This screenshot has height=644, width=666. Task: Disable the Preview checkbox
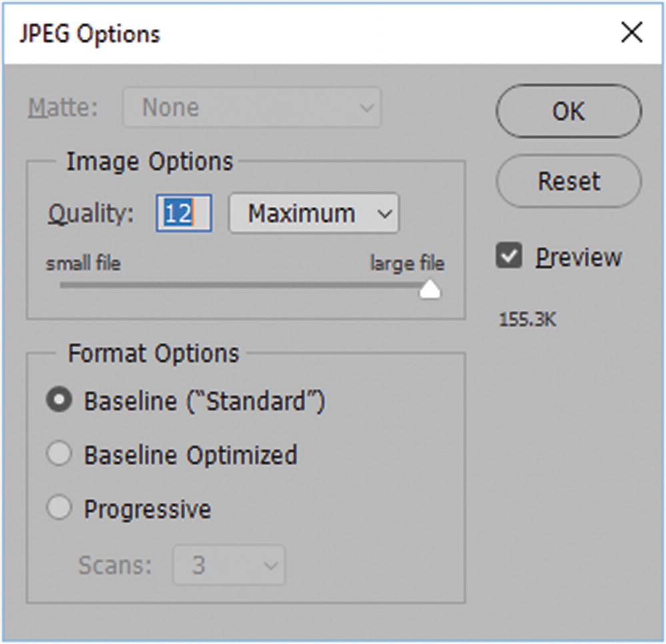point(509,257)
